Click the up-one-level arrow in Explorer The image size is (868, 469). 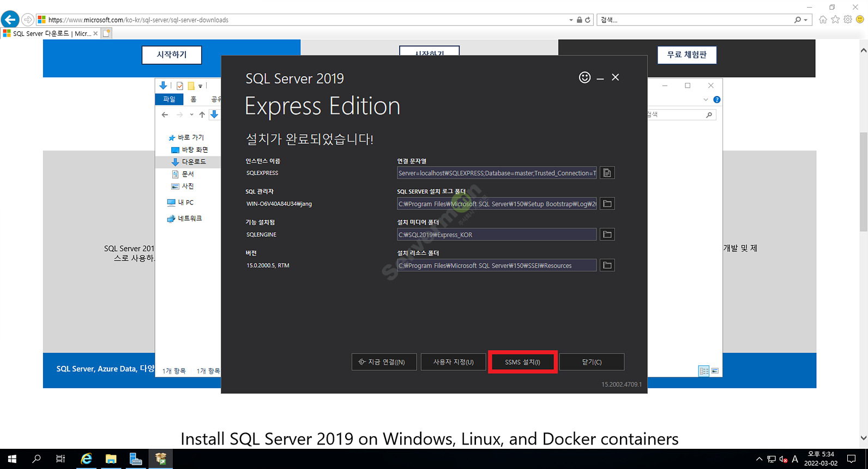[x=202, y=115]
